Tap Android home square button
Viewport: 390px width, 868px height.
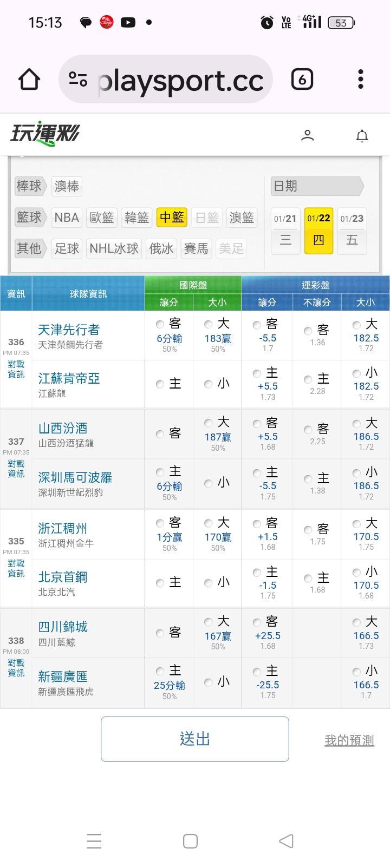point(190,840)
